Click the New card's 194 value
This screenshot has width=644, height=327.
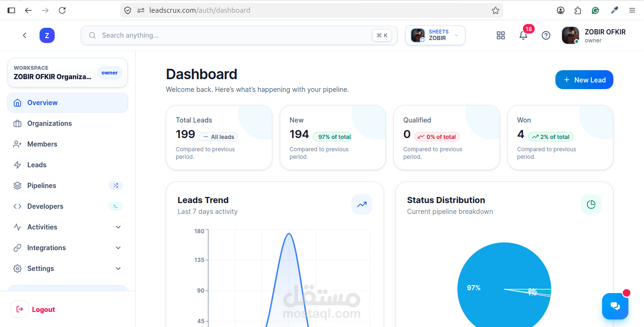[299, 134]
